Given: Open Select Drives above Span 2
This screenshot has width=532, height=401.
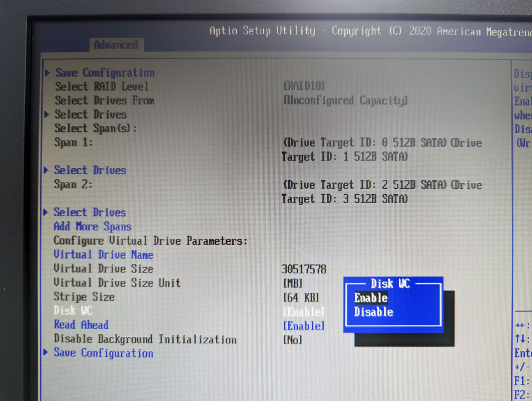Looking at the screenshot, I should [x=90, y=170].
